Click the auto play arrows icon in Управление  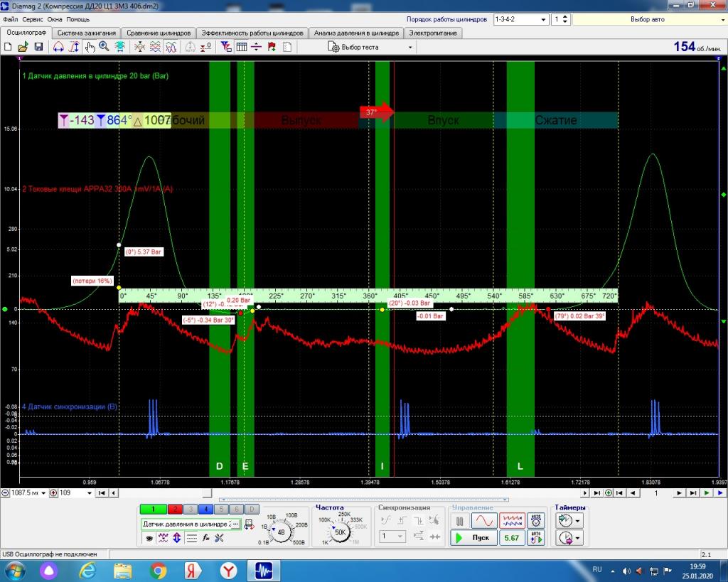(x=536, y=538)
